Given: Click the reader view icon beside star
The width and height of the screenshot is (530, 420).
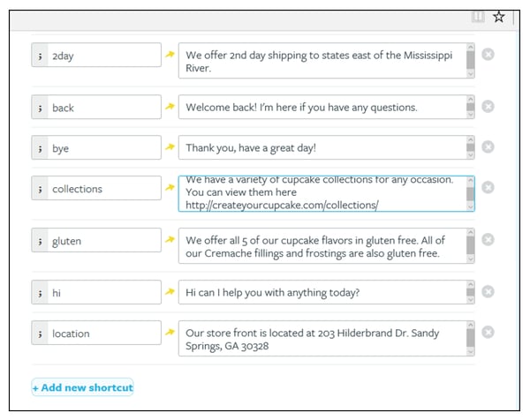Looking at the screenshot, I should point(478,16).
